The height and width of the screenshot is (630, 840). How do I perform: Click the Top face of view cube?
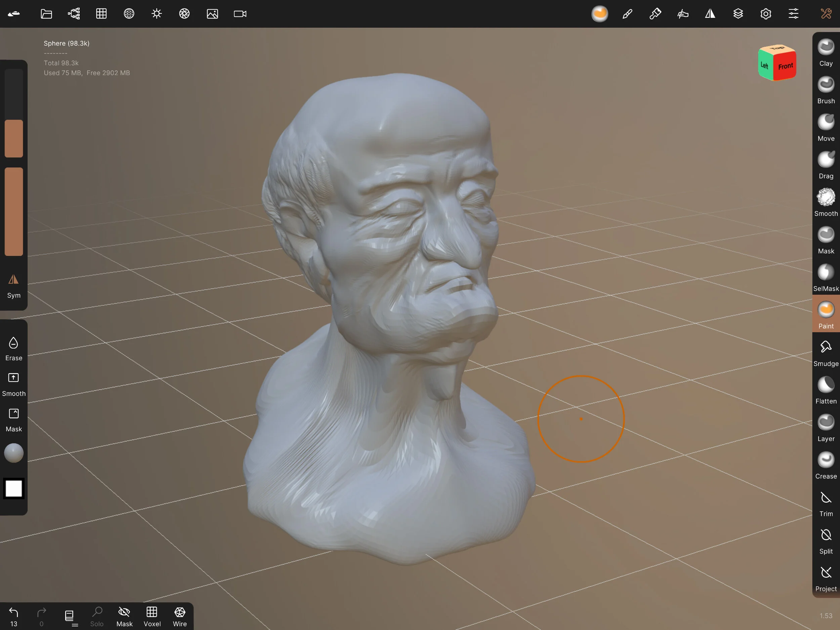pyautogui.click(x=778, y=48)
